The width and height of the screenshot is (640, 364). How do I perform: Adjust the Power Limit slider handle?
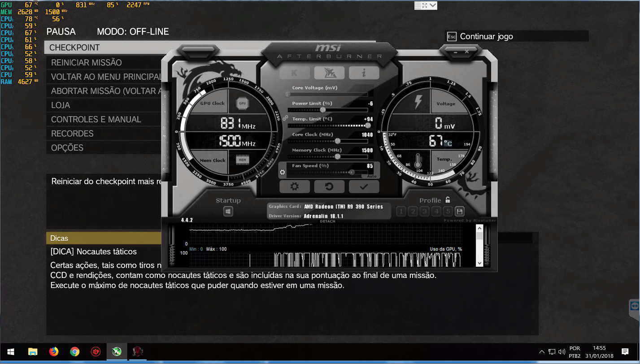click(322, 110)
